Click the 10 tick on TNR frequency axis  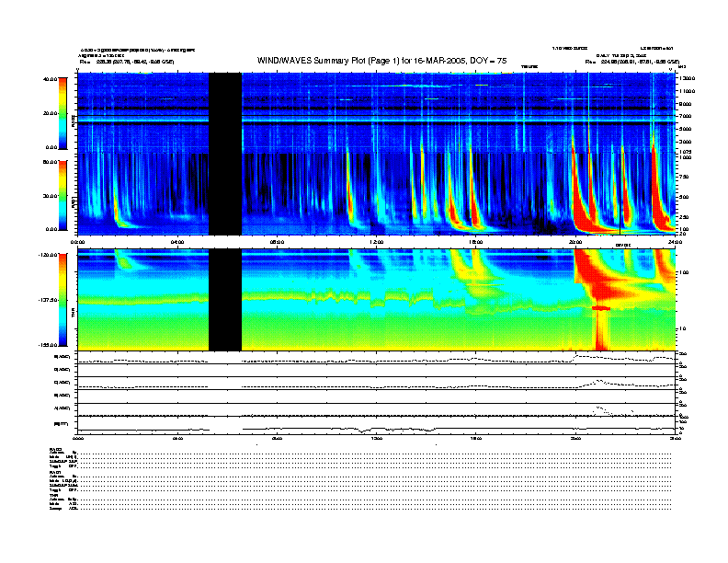(x=682, y=328)
